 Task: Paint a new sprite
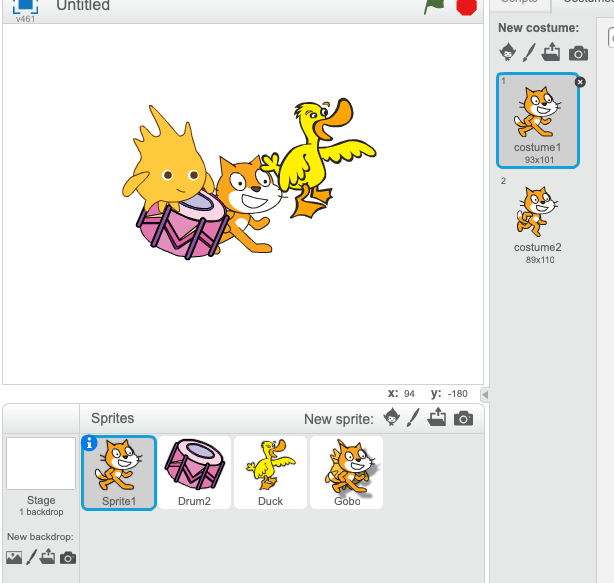(413, 419)
